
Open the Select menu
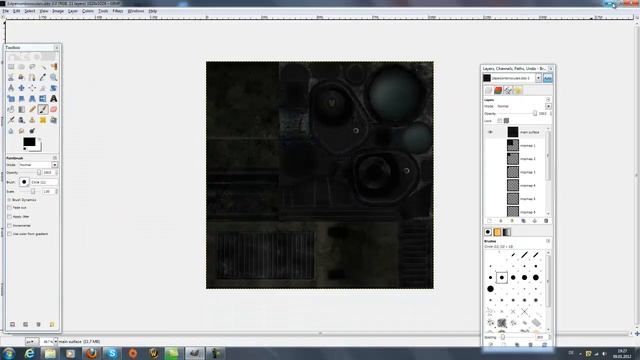click(x=30, y=11)
